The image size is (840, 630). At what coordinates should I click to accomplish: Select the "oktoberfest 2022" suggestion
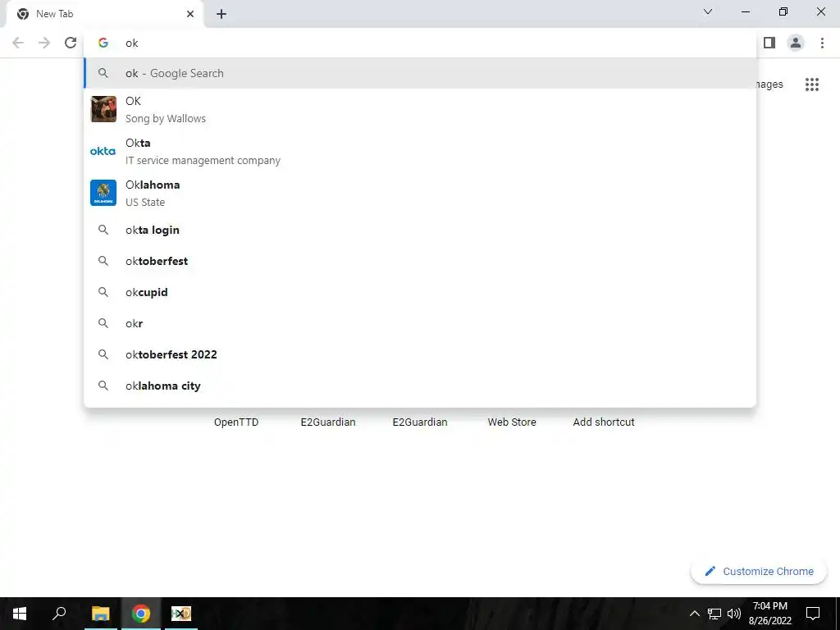pyautogui.click(x=421, y=354)
